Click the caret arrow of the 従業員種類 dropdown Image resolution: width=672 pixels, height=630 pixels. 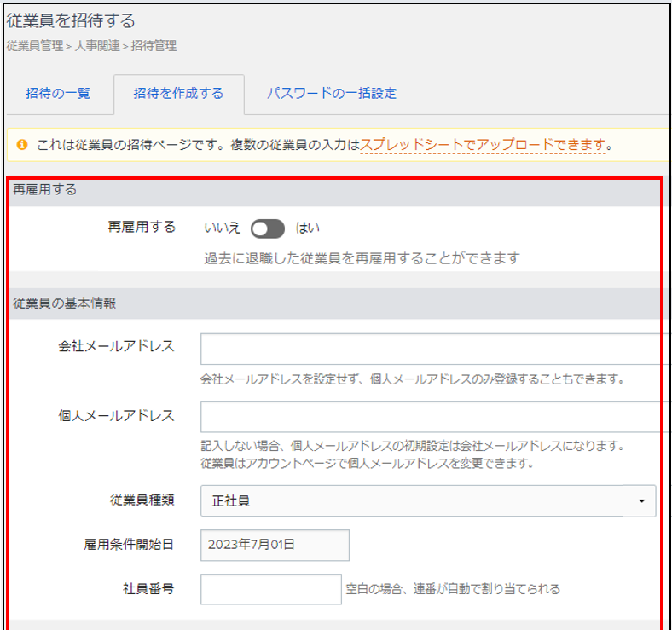641,501
